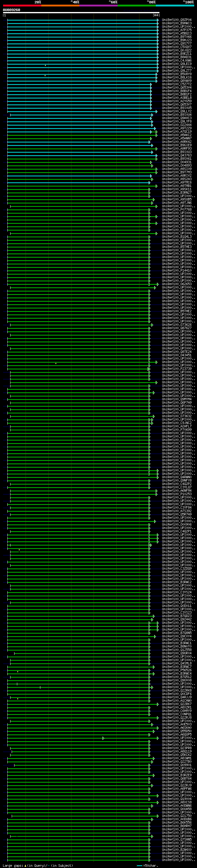Select the UniRef100_Q0JQZ2 entry
Viewport: 197px width, 868px height.
point(177,50)
